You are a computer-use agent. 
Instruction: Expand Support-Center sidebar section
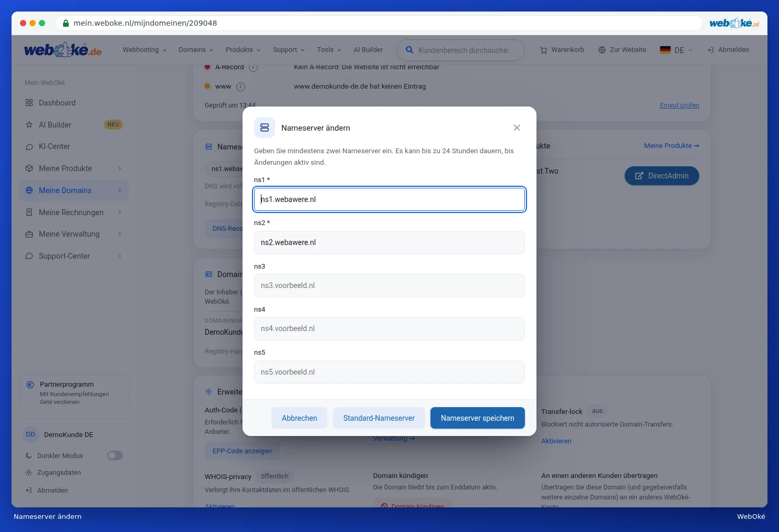(73, 256)
